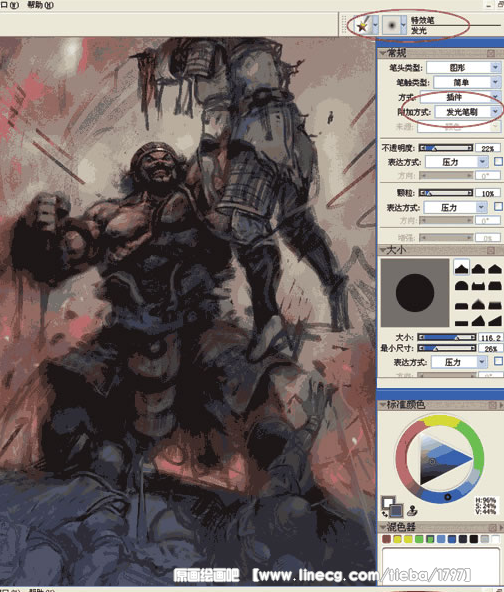Viewport: 504px width, 592px height.
Task: Pick the dark red mixer swatch
Action: (x=386, y=539)
